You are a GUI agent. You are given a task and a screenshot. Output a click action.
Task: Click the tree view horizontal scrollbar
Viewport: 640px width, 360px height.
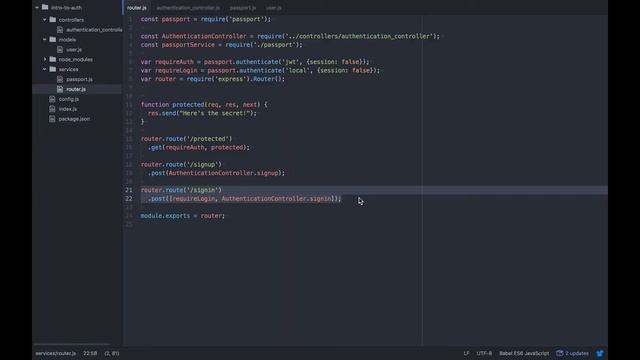point(72,344)
